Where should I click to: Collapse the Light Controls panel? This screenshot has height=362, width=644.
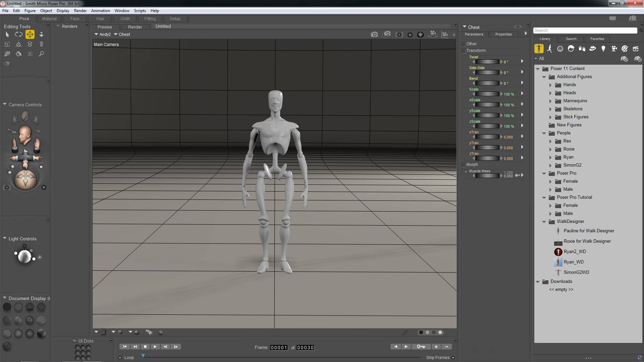pos(5,238)
